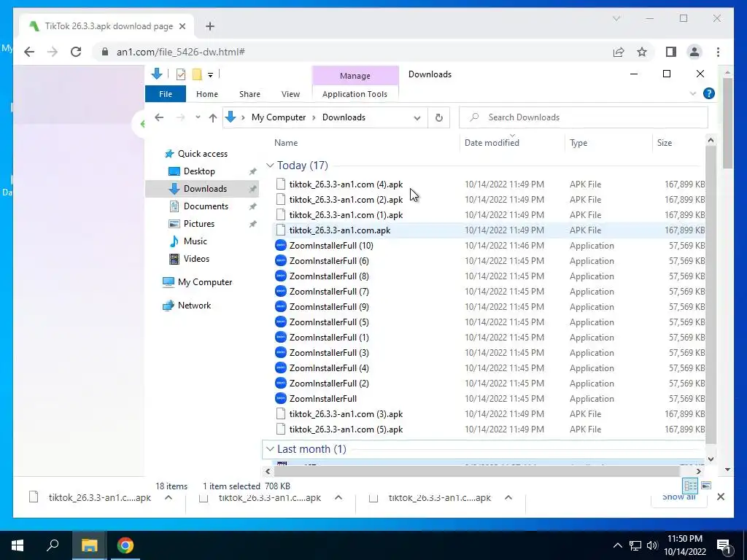Go back in File Explorer

pos(159,117)
